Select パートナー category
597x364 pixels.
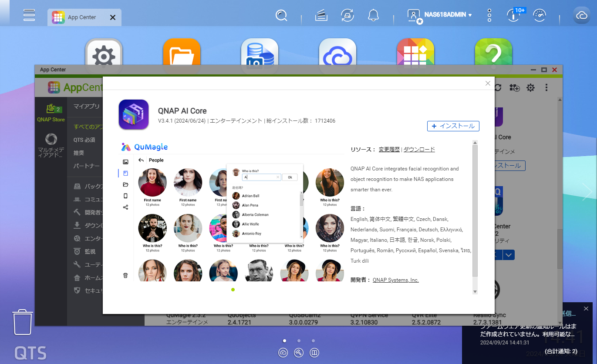[x=87, y=166]
